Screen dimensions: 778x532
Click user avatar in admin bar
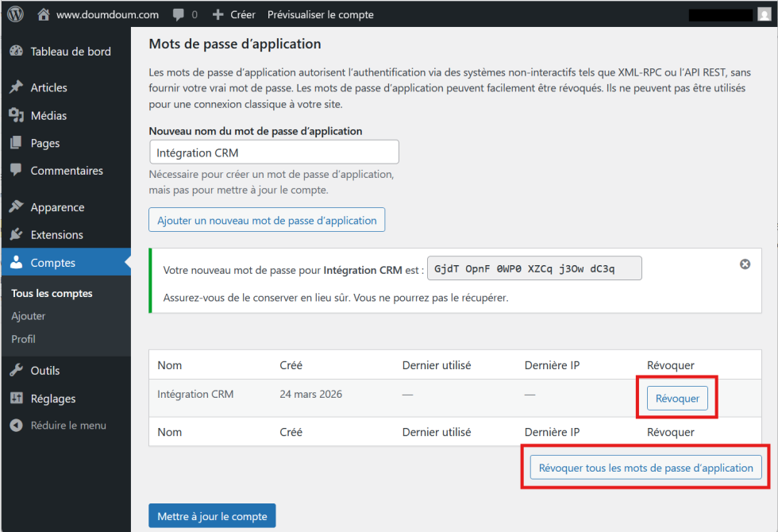click(763, 14)
